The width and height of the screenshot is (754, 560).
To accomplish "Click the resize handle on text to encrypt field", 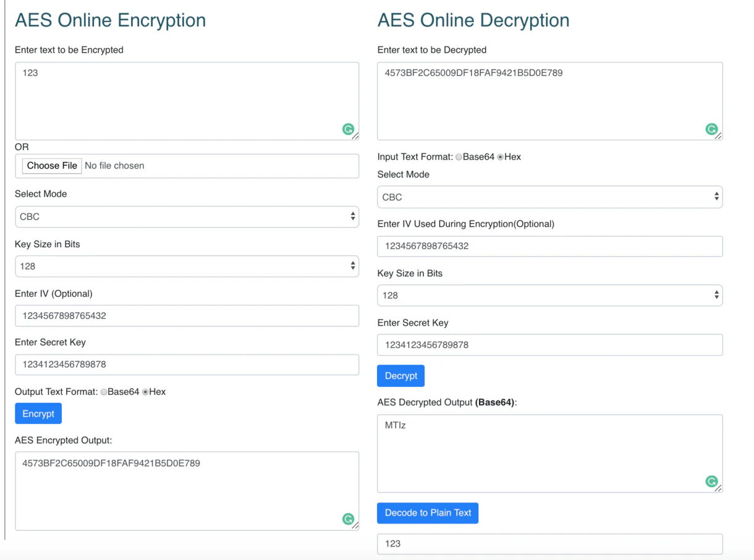I will point(355,137).
